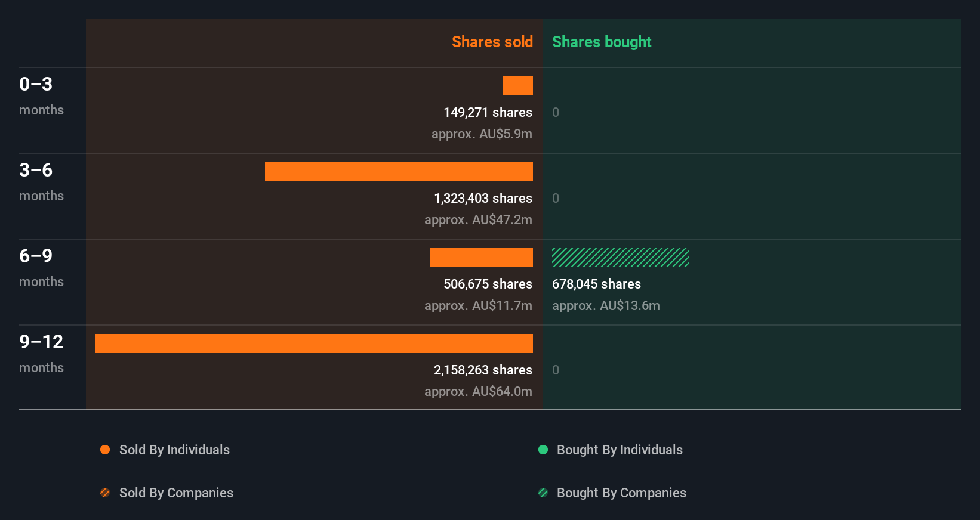Click the striped Sold By Companies legend icon
This screenshot has width=980, height=520.
105,493
